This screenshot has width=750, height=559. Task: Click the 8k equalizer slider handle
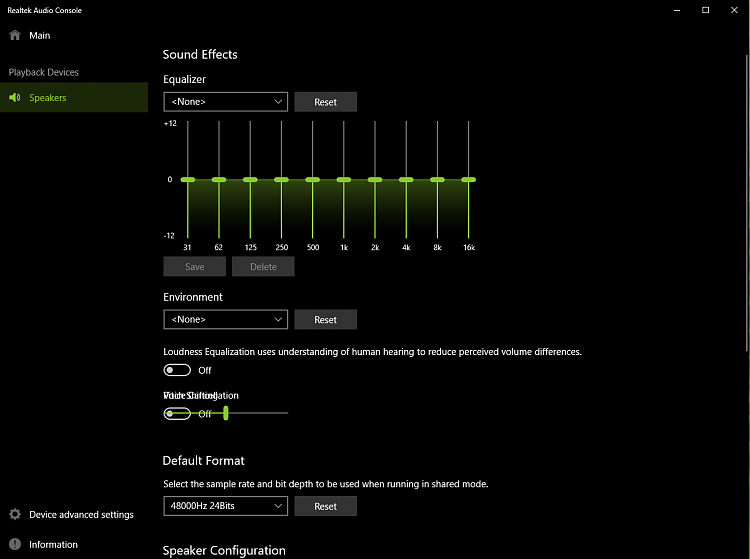(437, 180)
